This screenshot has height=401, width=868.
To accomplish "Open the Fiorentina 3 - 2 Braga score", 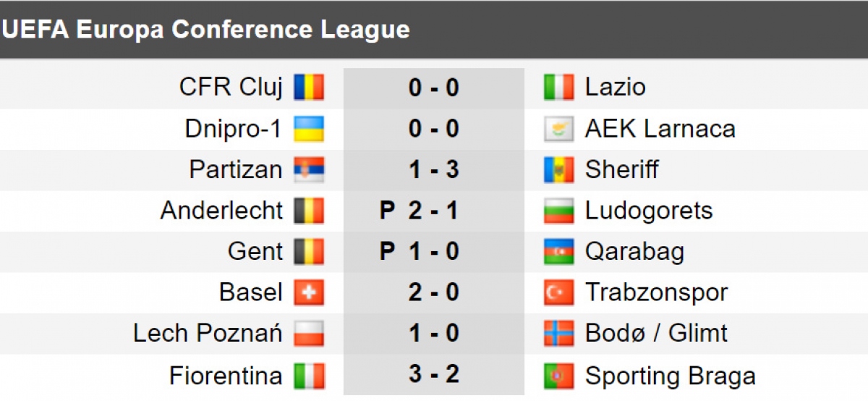I will [433, 376].
